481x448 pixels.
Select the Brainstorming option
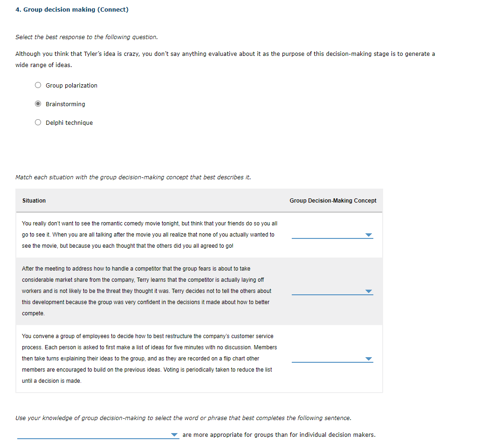click(38, 103)
